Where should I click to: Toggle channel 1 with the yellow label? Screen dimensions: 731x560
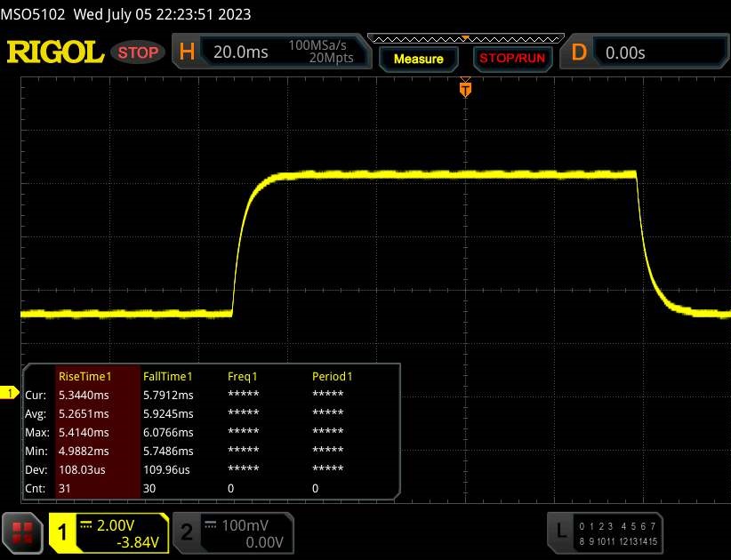(x=63, y=532)
